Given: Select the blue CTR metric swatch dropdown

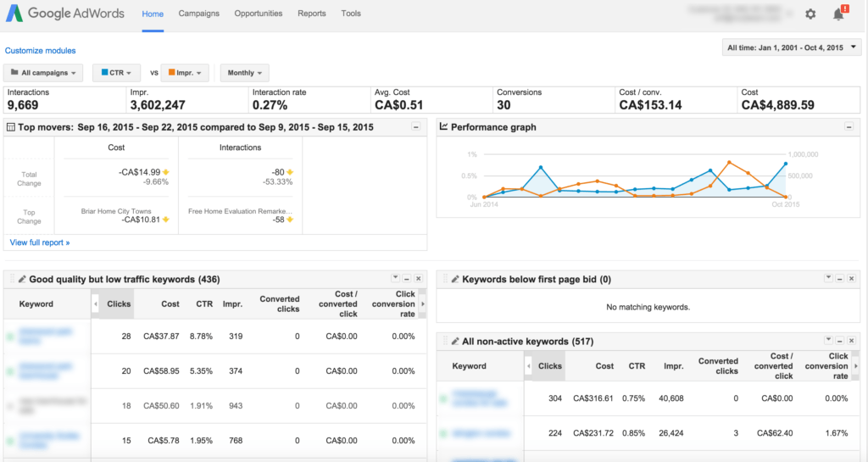Looking at the screenshot, I should coord(117,73).
